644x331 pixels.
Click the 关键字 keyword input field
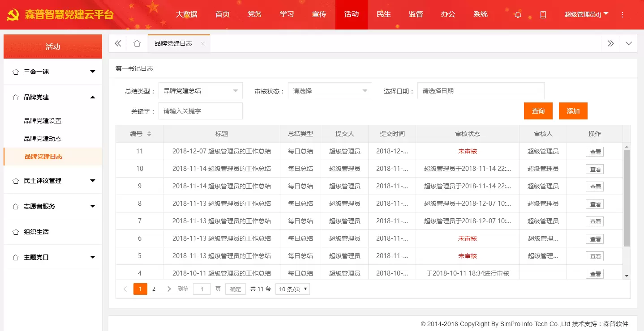200,111
